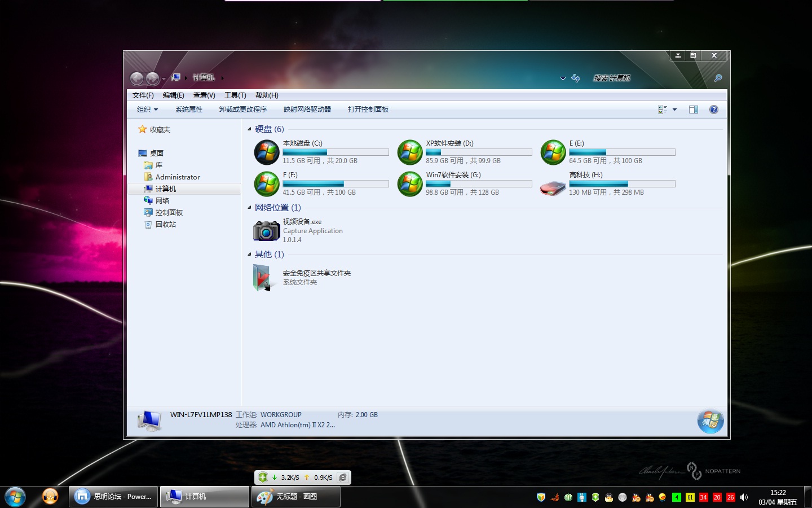
Task: Click the 计算机 taskbar button
Action: click(x=205, y=497)
